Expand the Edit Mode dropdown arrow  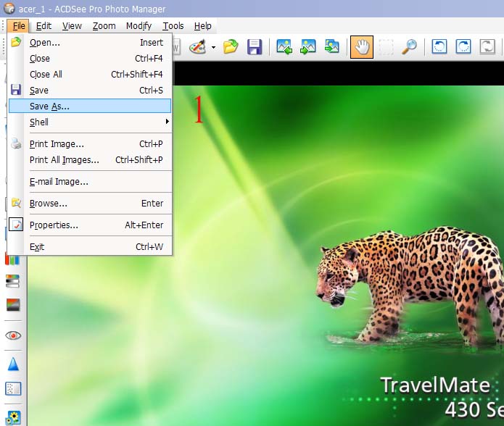click(x=213, y=48)
